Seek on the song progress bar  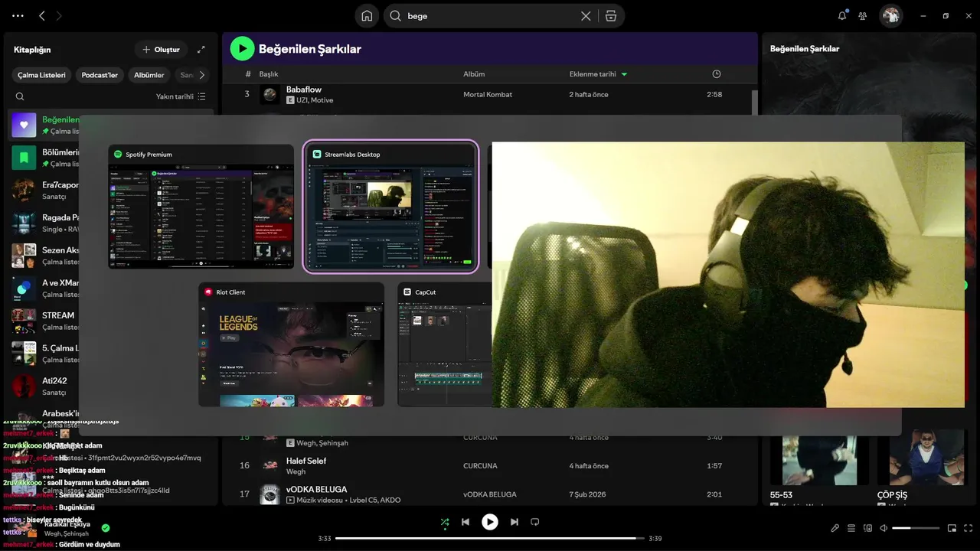pos(490,538)
